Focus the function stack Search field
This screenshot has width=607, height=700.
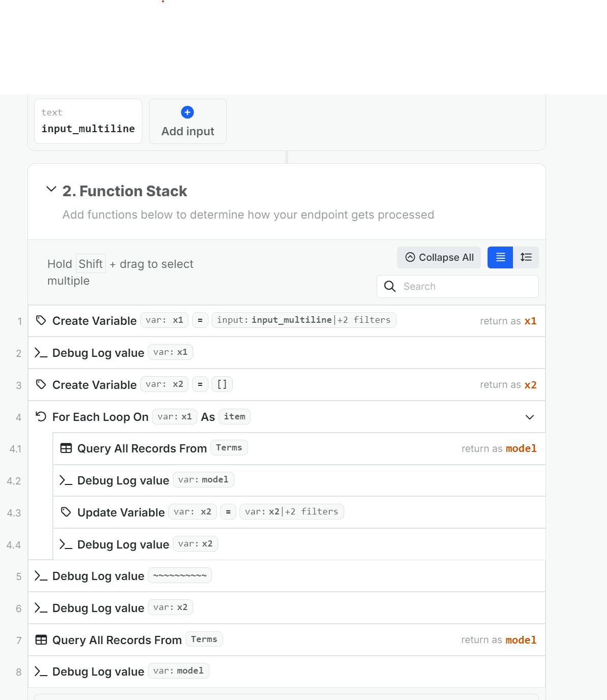click(468, 286)
